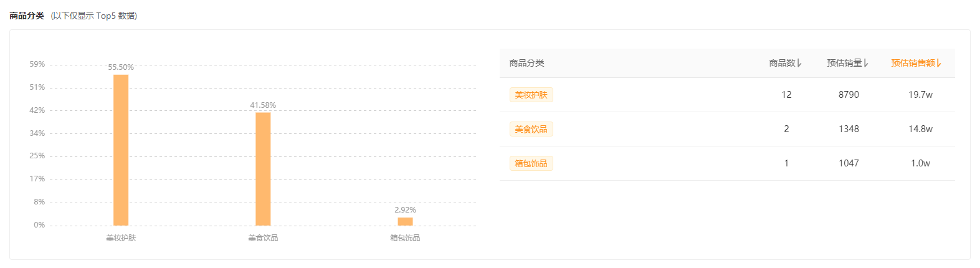The width and height of the screenshot is (980, 268).
Task: Click the 美妆护肤 x-axis label
Action: pyautogui.click(x=121, y=238)
